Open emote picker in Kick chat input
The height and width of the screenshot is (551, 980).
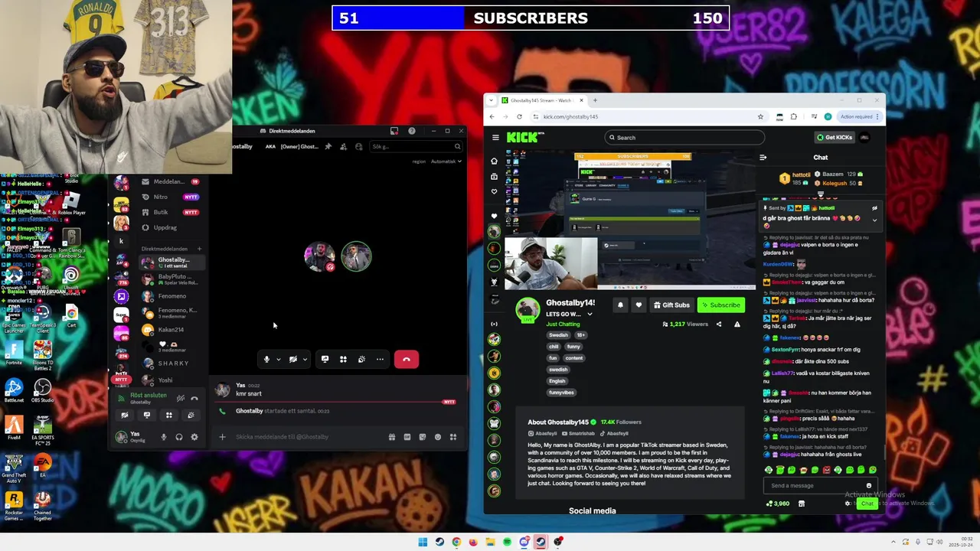[x=869, y=485]
